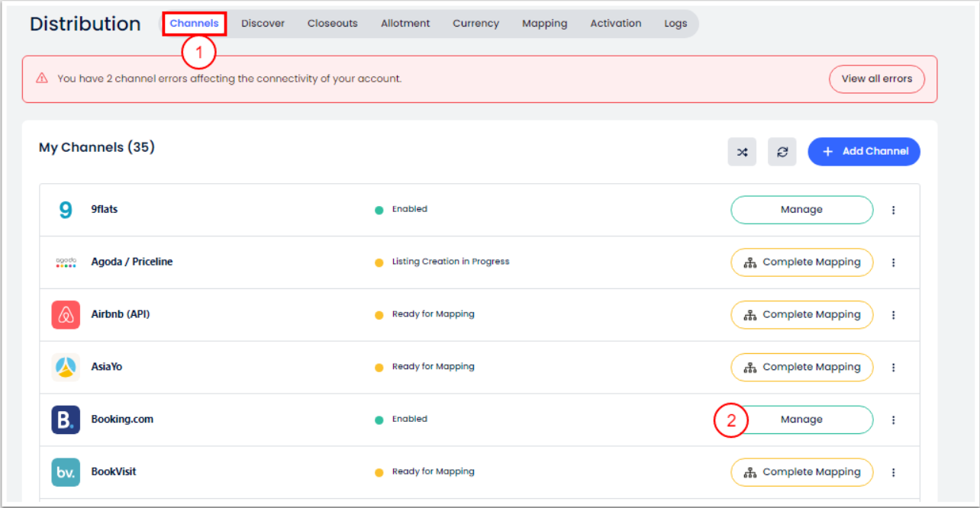This screenshot has height=508, width=980.
Task: Go to the Mapping tab
Action: pyautogui.click(x=544, y=24)
